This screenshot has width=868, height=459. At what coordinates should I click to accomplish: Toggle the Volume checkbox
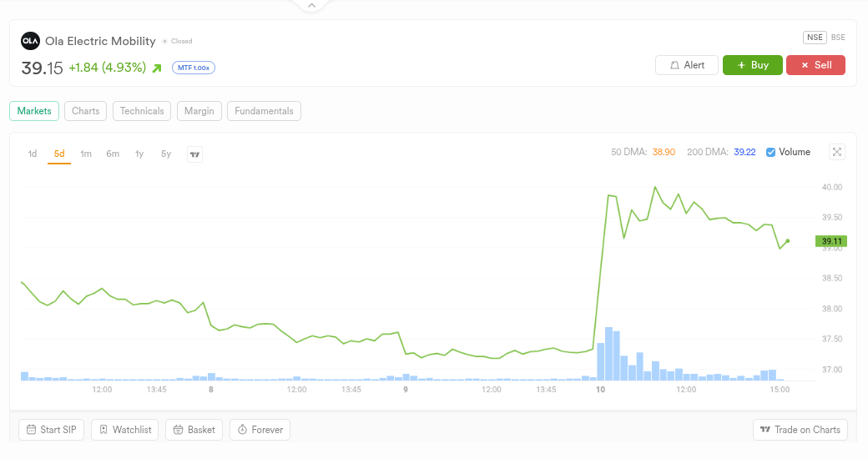770,152
